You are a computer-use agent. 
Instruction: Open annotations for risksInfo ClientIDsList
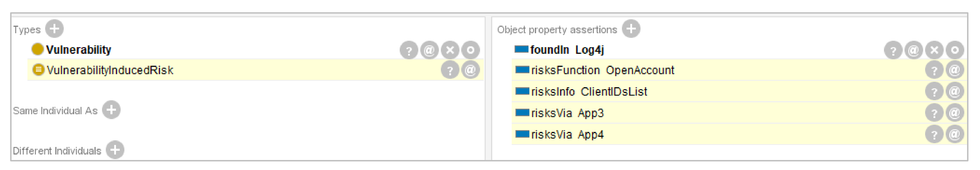tap(955, 92)
